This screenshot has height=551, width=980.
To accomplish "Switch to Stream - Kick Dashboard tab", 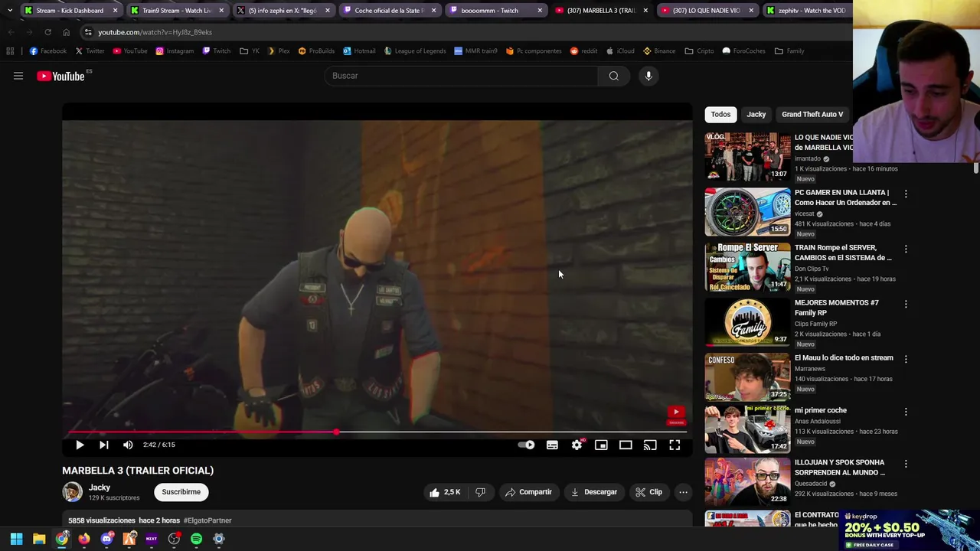I will 69,11.
